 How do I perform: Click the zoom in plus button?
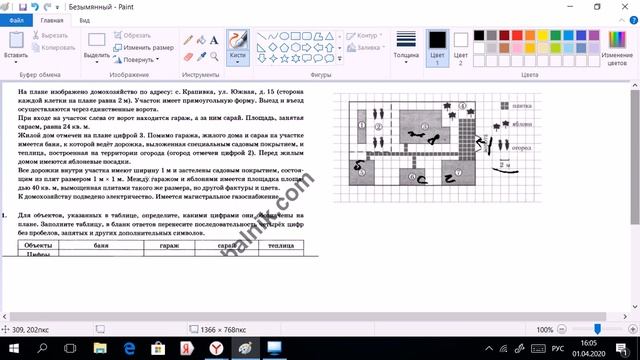(x=633, y=329)
